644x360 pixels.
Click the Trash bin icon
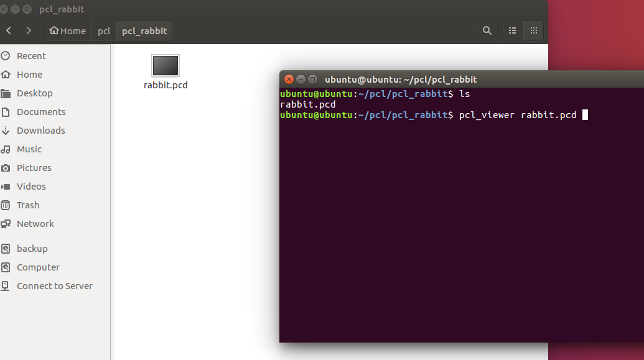[6, 205]
